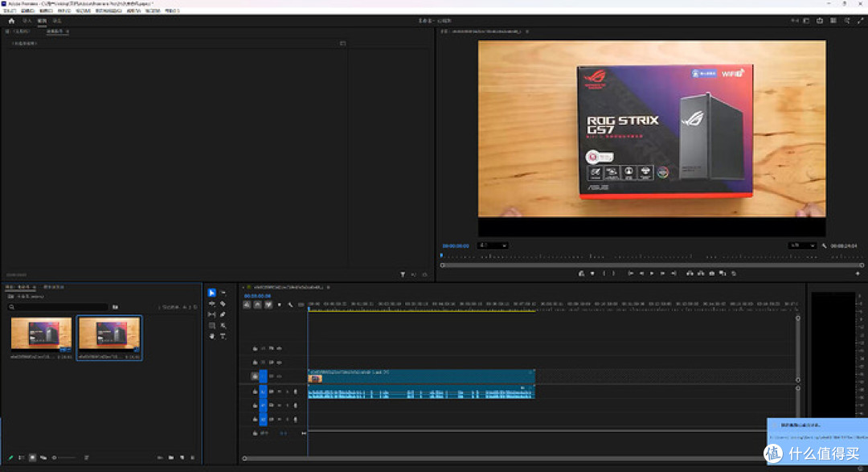Select the Razor tool
Viewport: 868px width, 472px height.
(x=223, y=304)
